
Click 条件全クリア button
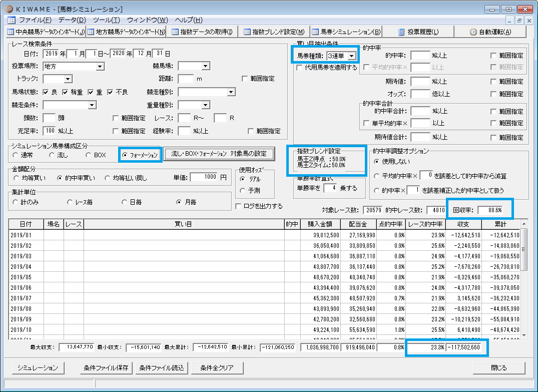point(217,368)
